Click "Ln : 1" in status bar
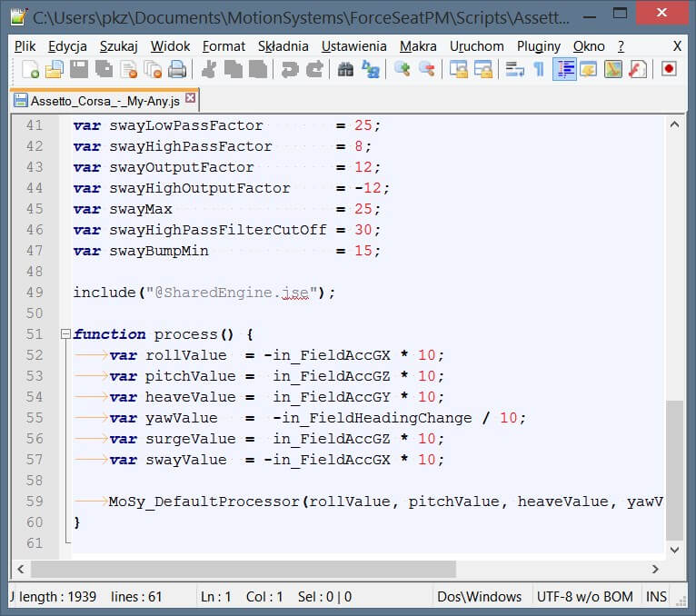The height and width of the screenshot is (616, 696). click(216, 597)
